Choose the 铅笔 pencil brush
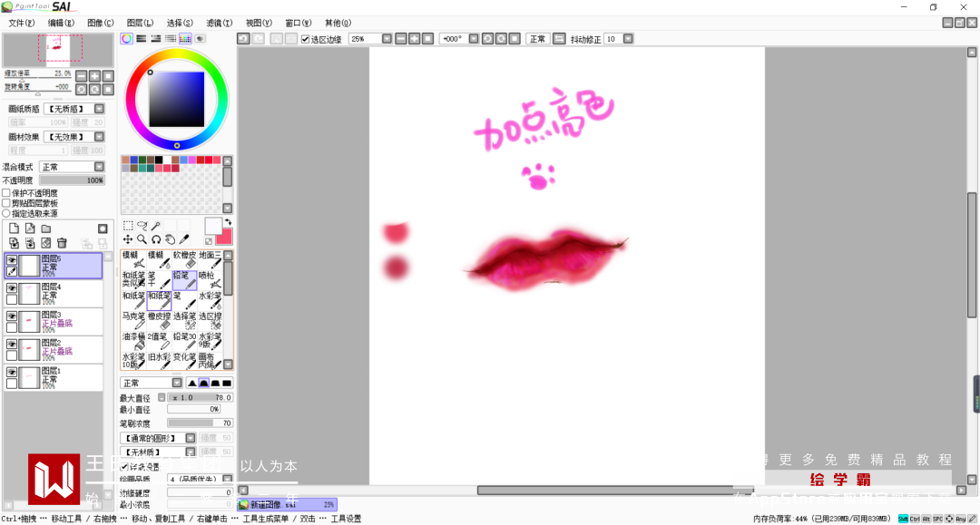This screenshot has width=980, height=525. tap(184, 279)
